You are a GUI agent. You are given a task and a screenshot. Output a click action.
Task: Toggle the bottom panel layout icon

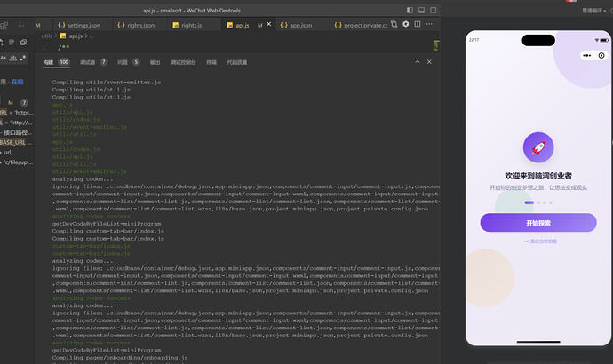coord(421,10)
